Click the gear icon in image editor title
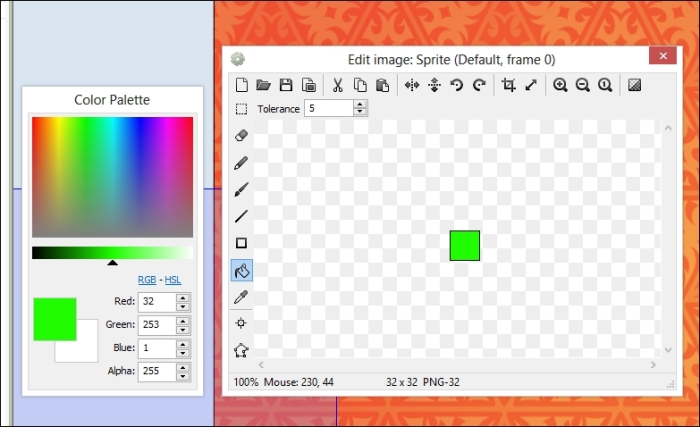The height and width of the screenshot is (427, 700). 238,59
